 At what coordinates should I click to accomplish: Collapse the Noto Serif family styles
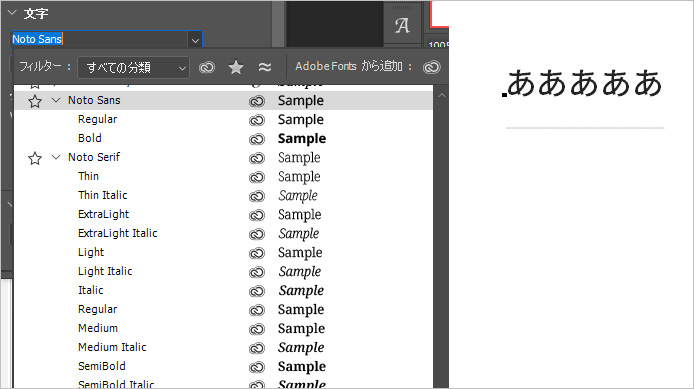pyautogui.click(x=56, y=157)
